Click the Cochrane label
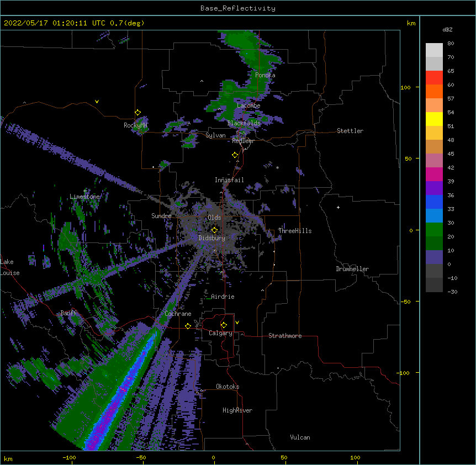 pyautogui.click(x=178, y=314)
